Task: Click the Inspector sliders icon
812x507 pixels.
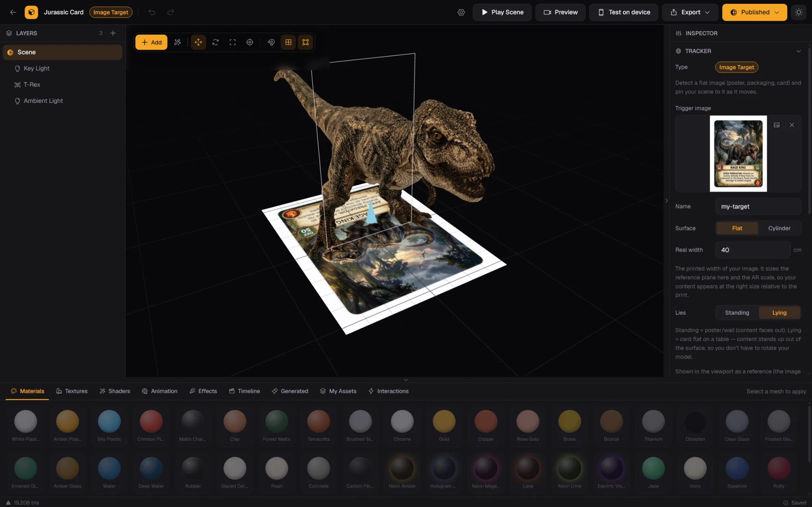Action: tap(678, 33)
